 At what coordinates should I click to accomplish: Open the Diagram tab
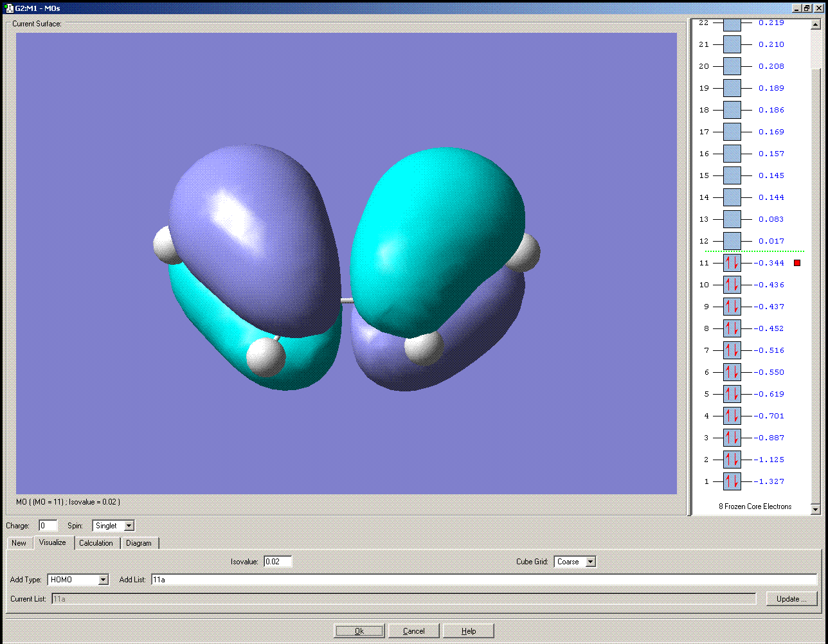139,543
